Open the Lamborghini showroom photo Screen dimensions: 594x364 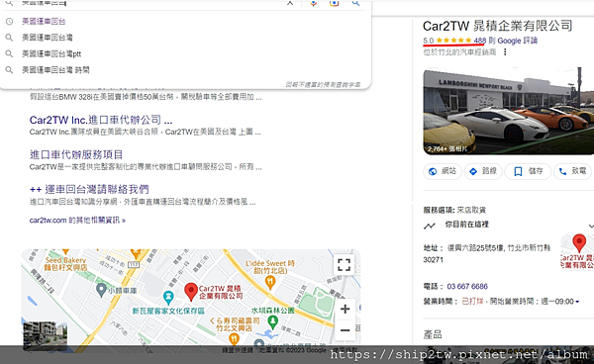pyautogui.click(x=509, y=111)
